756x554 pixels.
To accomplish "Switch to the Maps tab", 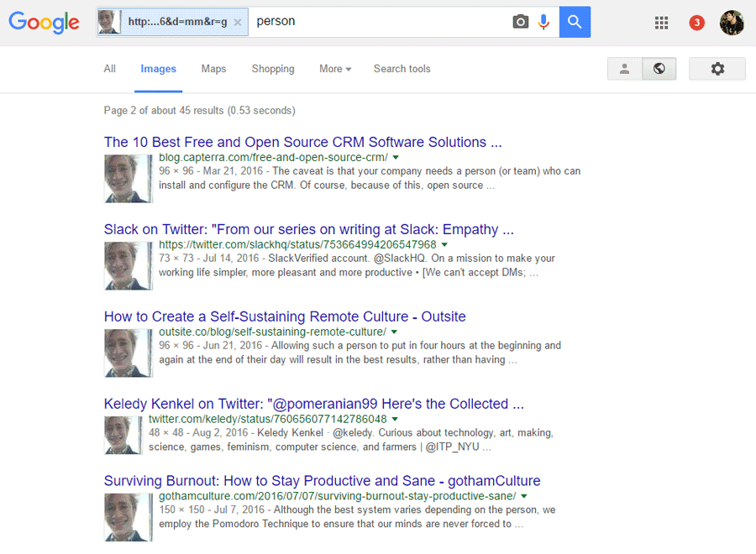I will pos(213,69).
